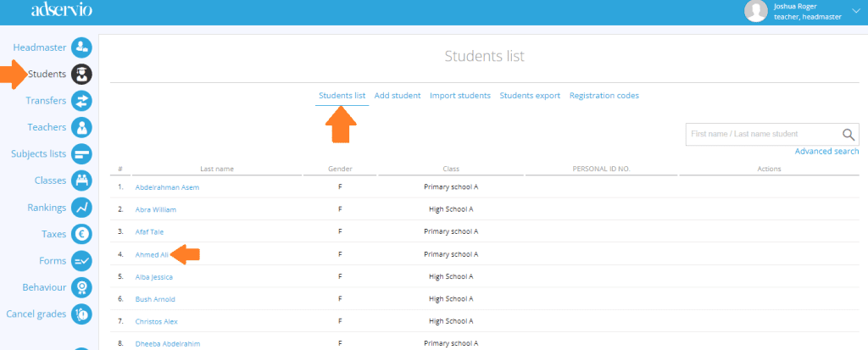The width and height of the screenshot is (868, 350).
Task: Open the Teachers person icon
Action: 81,127
